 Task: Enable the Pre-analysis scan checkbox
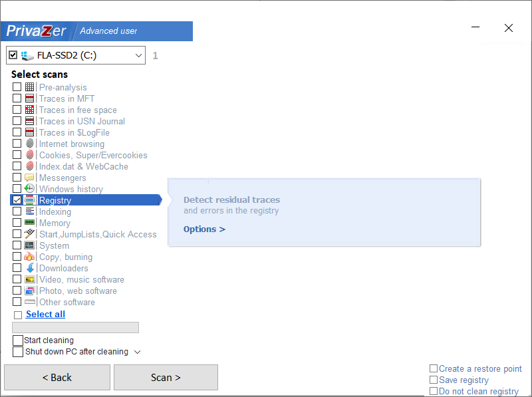tap(17, 87)
